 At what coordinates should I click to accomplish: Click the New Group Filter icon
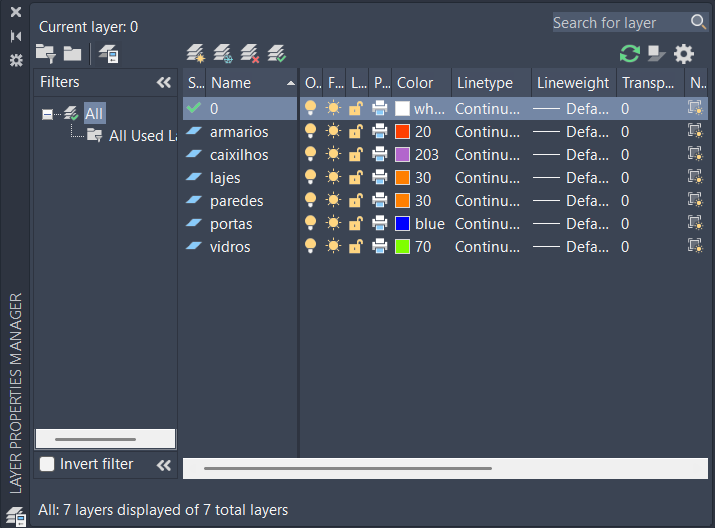tap(73, 54)
